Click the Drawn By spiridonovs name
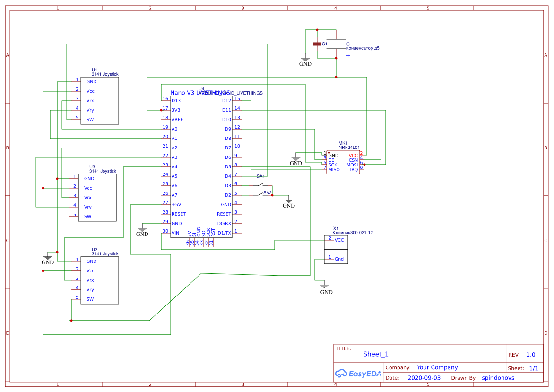 (498, 378)
